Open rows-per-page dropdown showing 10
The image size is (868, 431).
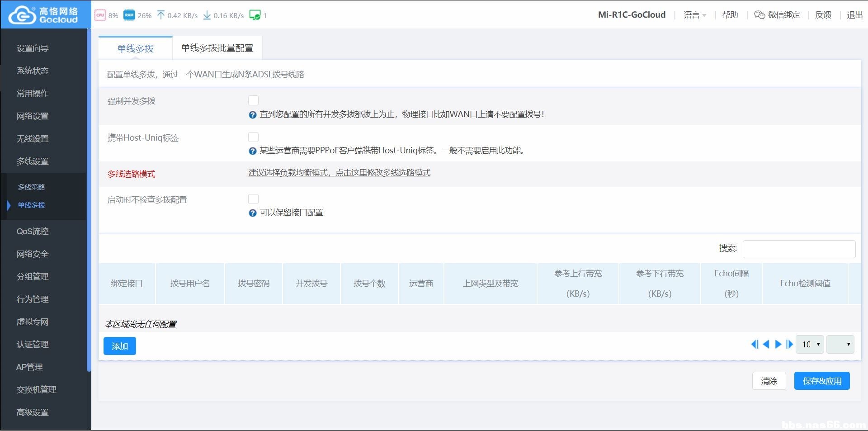point(810,345)
